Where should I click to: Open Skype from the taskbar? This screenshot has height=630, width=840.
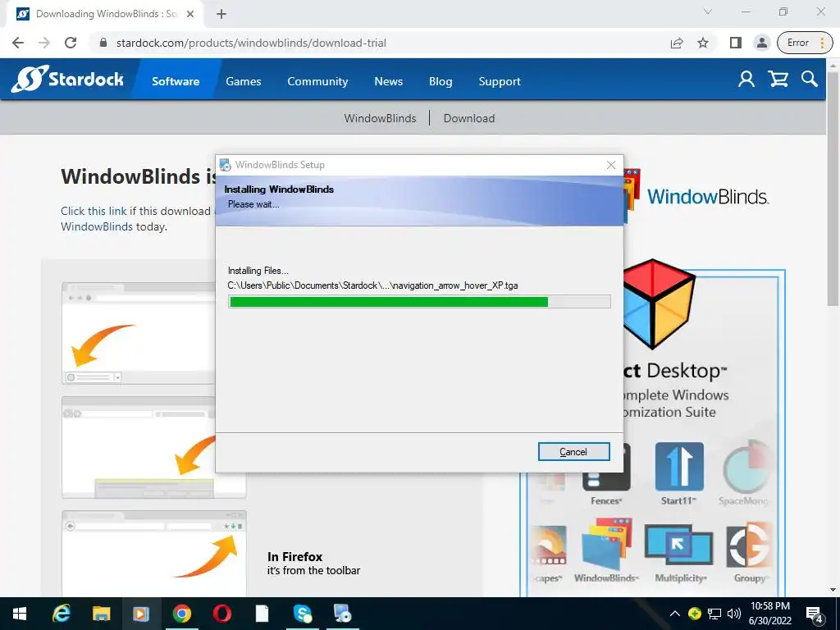pos(302,614)
